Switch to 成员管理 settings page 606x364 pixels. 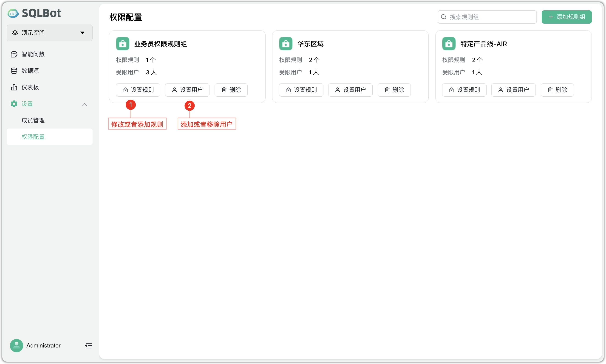[x=33, y=120]
